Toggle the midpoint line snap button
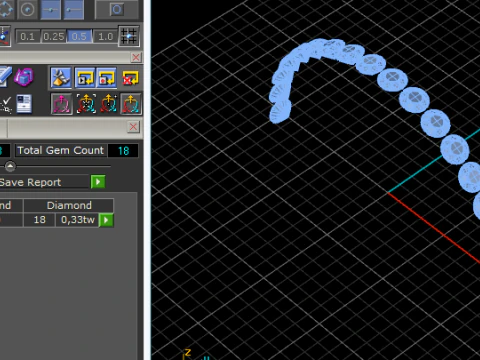Screen dimensions: 480x360 tap(51, 10)
